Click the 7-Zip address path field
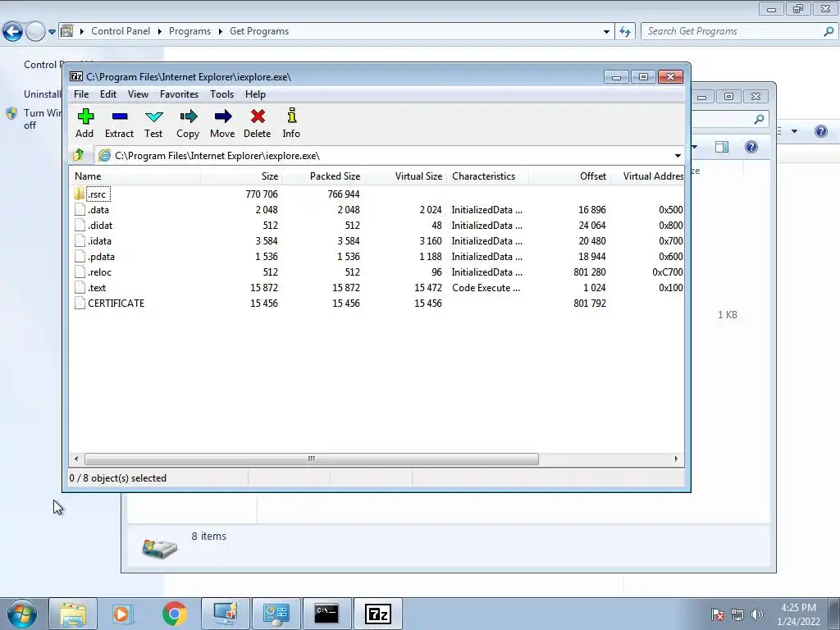840x630 pixels. [x=384, y=156]
